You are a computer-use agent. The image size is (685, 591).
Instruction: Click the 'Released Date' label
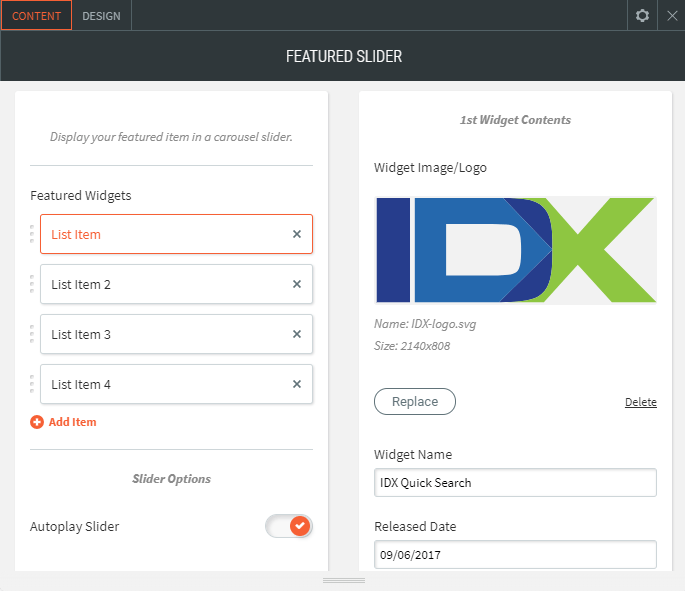[415, 527]
